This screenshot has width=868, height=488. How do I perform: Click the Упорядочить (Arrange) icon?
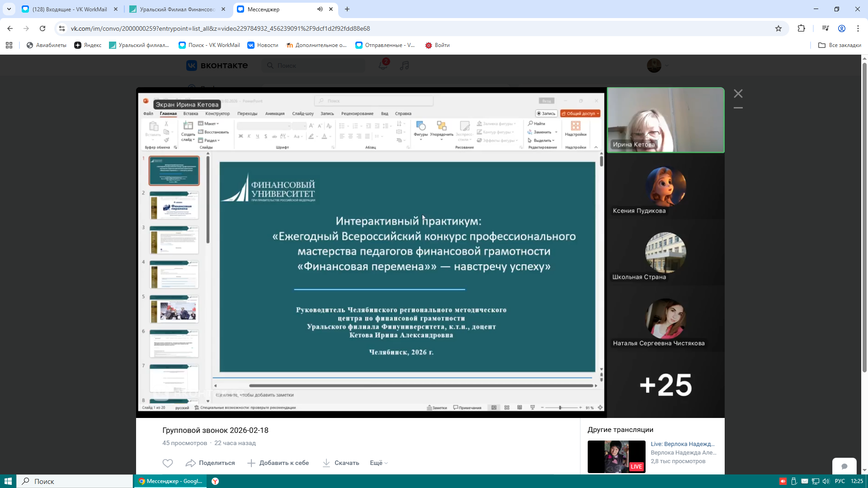pyautogui.click(x=442, y=126)
